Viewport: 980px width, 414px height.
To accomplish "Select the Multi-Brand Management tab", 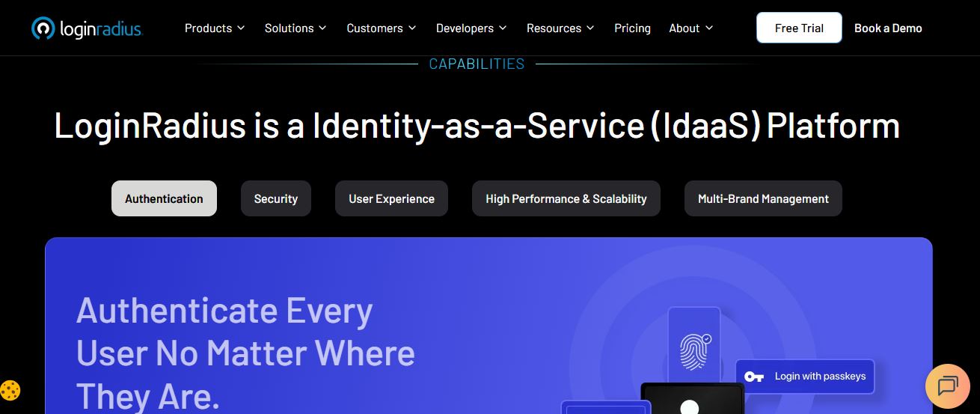I will coord(763,198).
